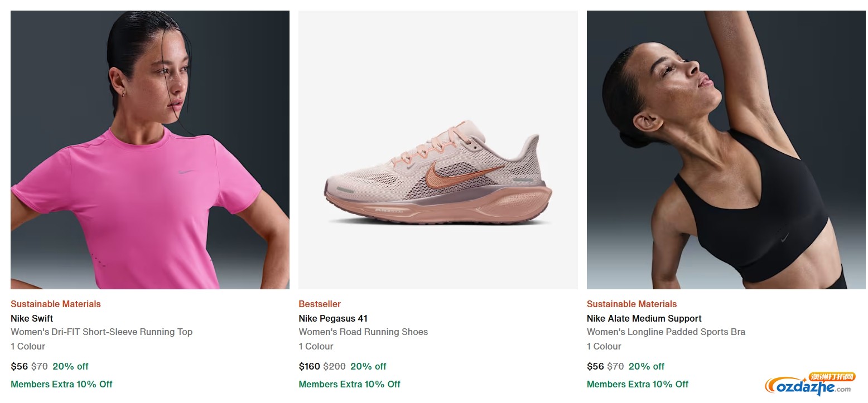Click Sustainable Materials label on the sports bra
The width and height of the screenshot is (868, 403).
[x=631, y=304]
